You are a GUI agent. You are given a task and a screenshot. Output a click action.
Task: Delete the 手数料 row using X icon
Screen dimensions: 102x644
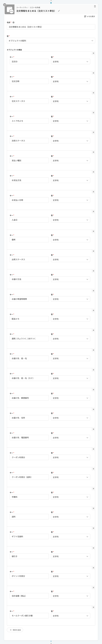94,489
